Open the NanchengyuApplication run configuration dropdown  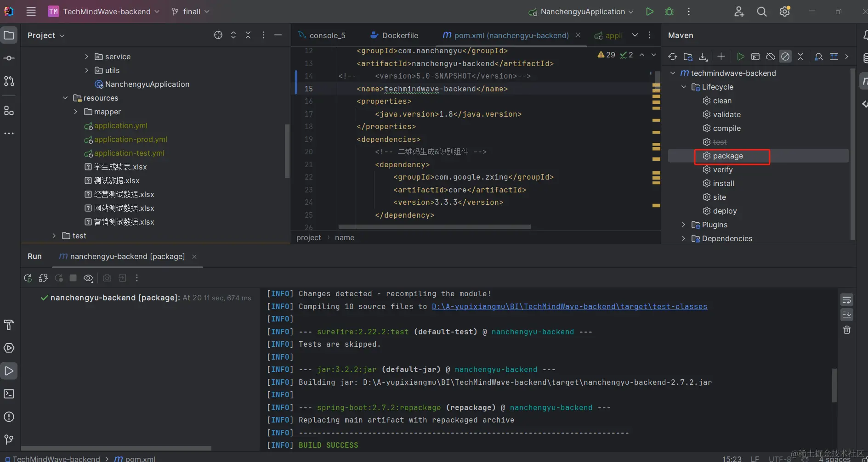coord(581,11)
